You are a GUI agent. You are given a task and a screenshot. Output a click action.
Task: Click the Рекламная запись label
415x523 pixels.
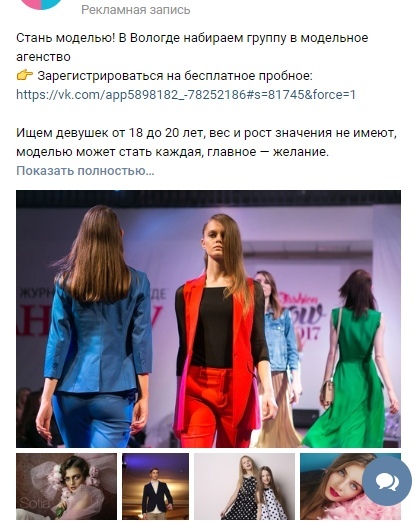(x=135, y=10)
